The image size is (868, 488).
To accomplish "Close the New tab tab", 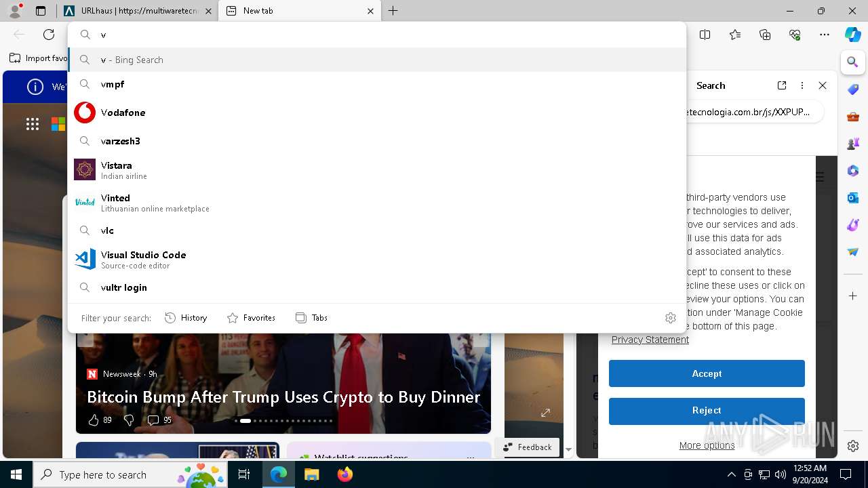I will 370,11.
